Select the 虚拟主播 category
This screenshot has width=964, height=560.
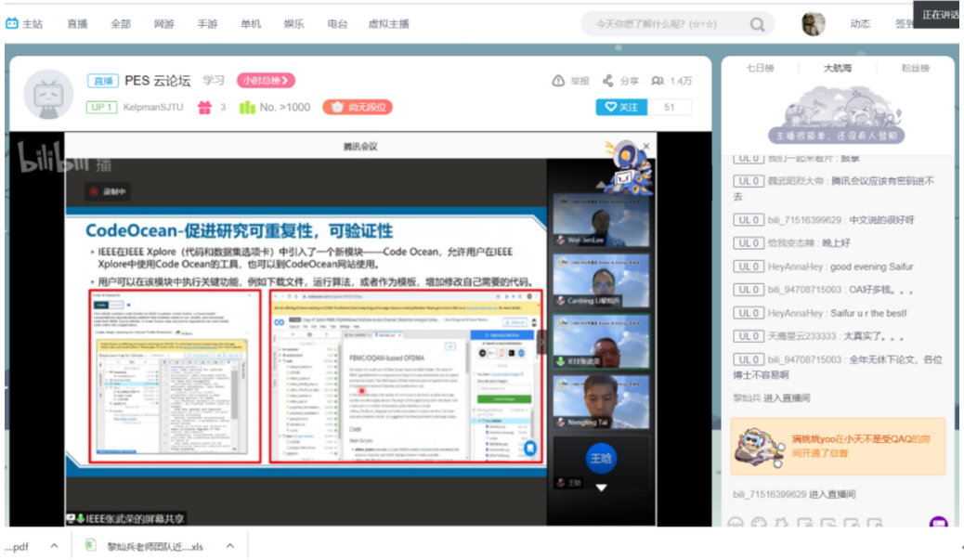(x=388, y=24)
